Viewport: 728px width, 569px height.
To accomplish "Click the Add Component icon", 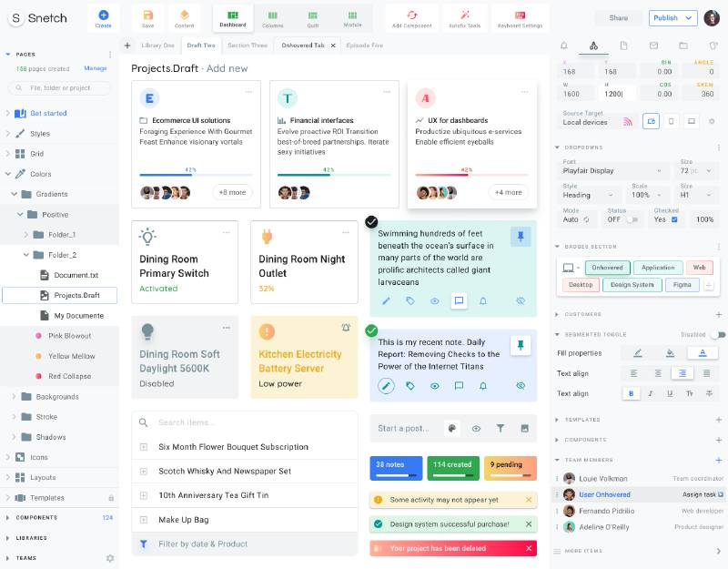I will click(411, 15).
